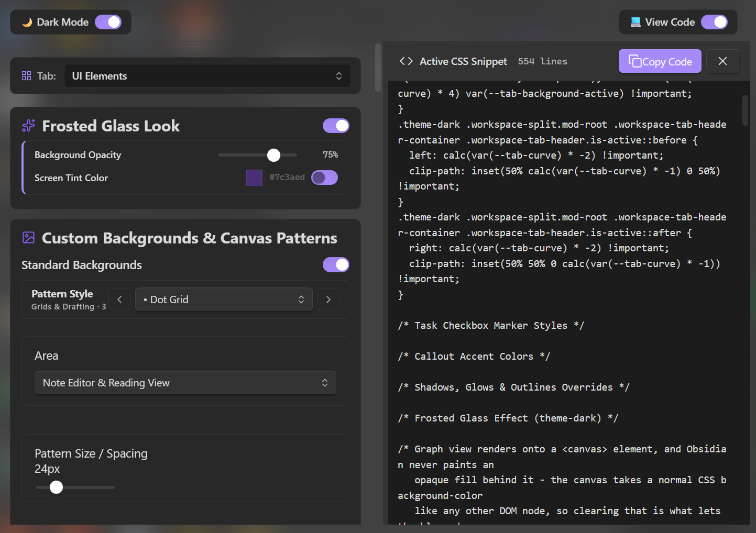Viewport: 756px width, 533px height.
Task: Click the "Screen Tint Color" label
Action: pyautogui.click(x=71, y=178)
